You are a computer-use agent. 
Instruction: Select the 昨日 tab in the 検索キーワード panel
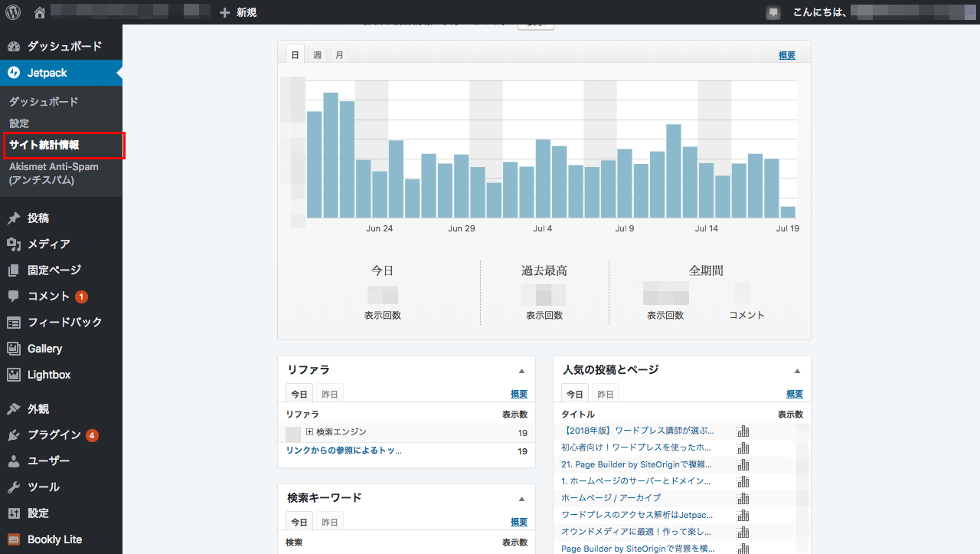click(329, 522)
